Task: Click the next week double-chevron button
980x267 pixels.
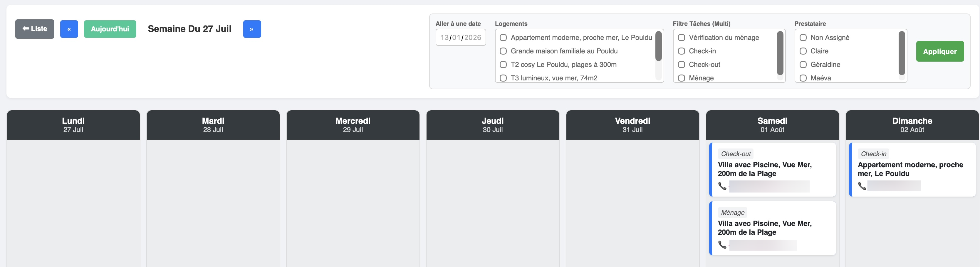Action: [252, 29]
